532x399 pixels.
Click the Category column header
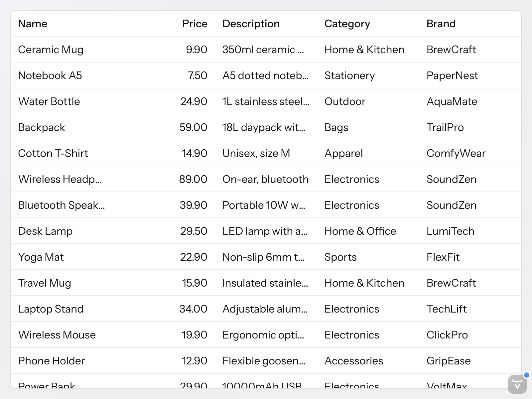click(x=347, y=24)
